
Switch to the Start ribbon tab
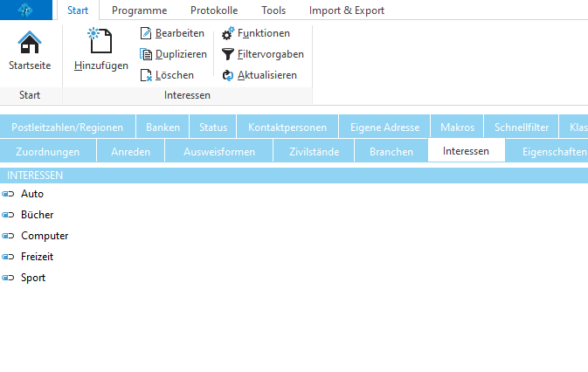(x=78, y=10)
